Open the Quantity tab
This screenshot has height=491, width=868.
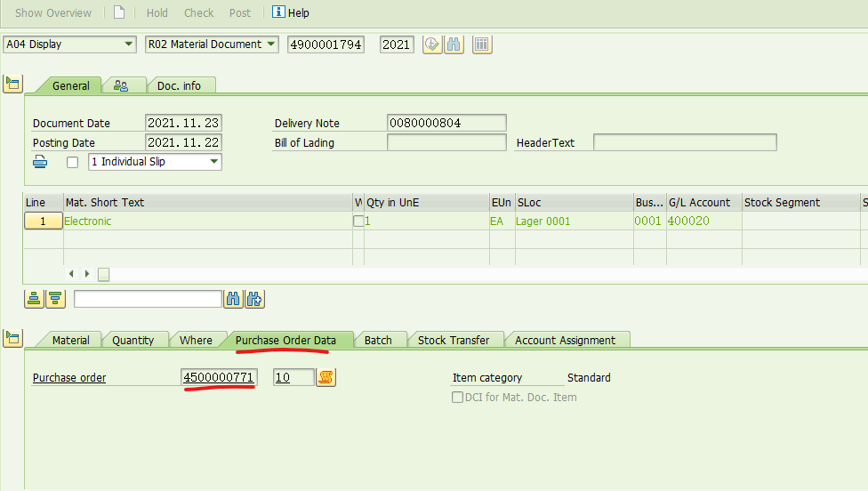pos(133,340)
